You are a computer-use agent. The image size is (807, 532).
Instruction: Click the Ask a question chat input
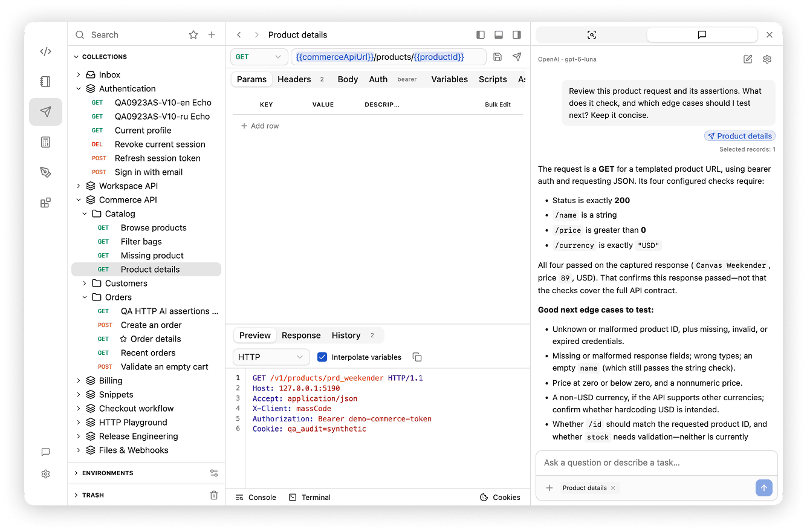[x=656, y=462]
